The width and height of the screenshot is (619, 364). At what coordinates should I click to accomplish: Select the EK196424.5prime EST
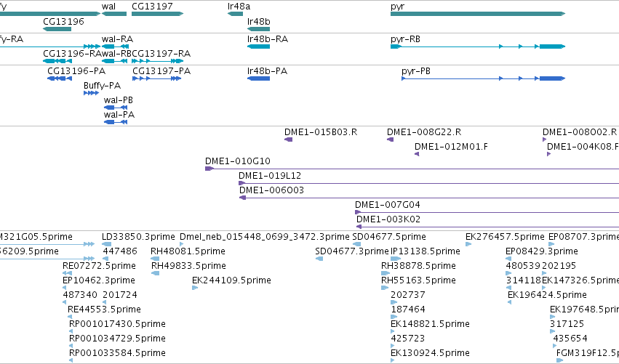pyautogui.click(x=510, y=302)
